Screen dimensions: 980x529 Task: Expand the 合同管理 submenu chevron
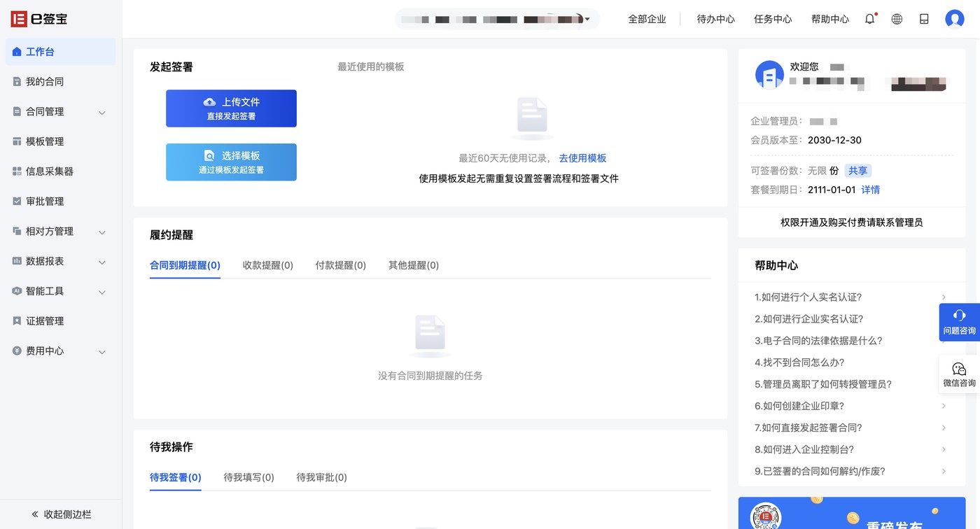coord(102,113)
